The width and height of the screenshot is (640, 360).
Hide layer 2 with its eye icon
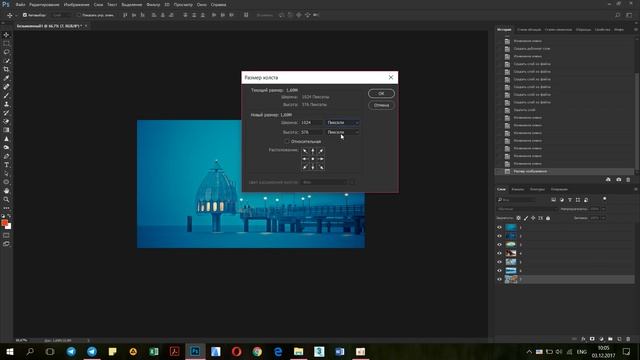coord(499,236)
